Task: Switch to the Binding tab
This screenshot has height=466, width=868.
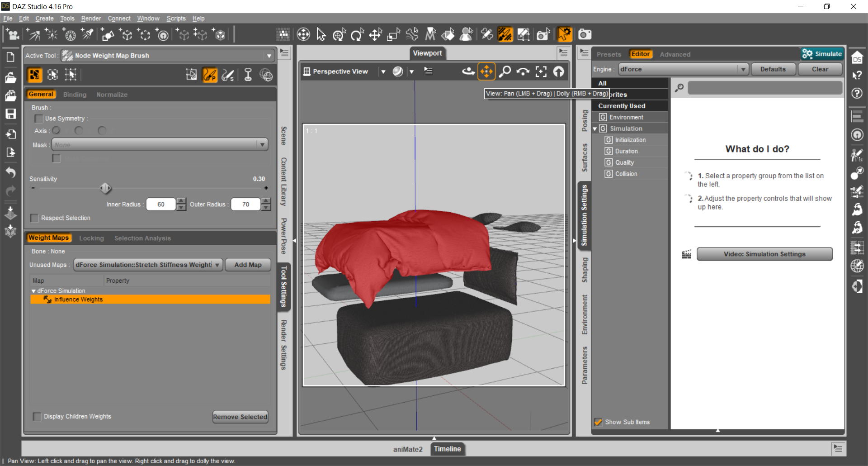Action: click(x=75, y=95)
